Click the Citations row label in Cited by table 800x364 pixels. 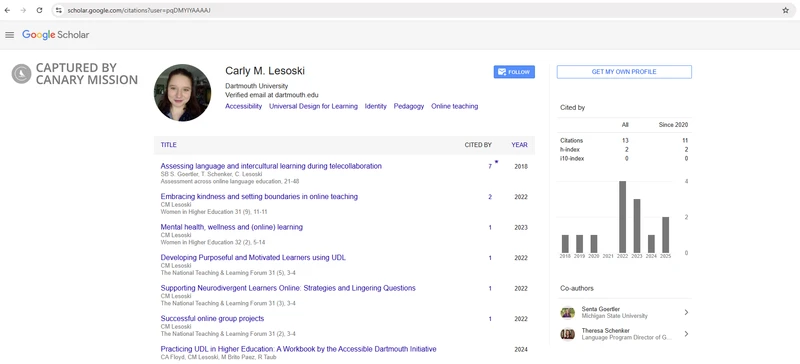[x=571, y=140]
